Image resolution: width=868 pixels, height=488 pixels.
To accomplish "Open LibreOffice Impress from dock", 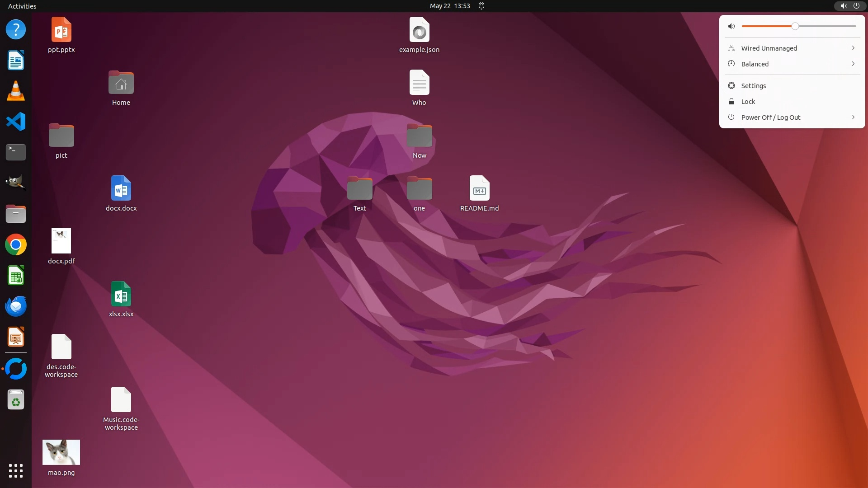I will [16, 338].
